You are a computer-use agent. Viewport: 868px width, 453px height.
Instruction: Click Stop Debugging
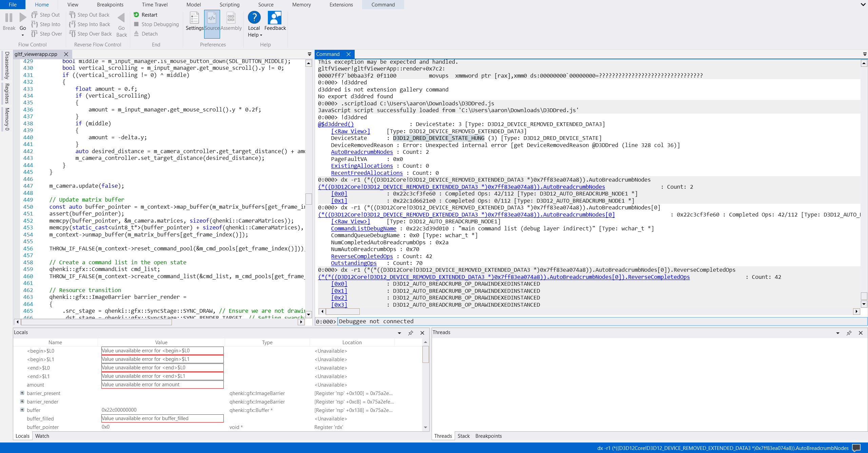156,24
